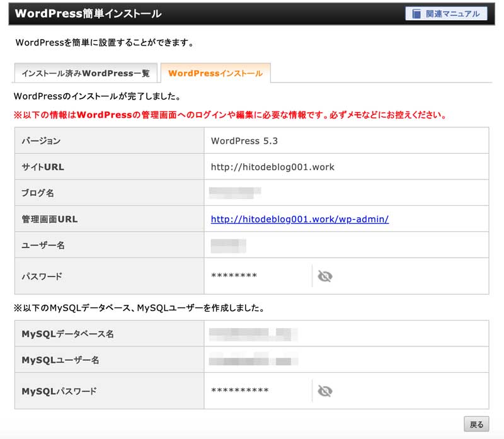Reveal the MySQLパスワード with eye icon
The width and height of the screenshot is (504, 439).
(325, 391)
